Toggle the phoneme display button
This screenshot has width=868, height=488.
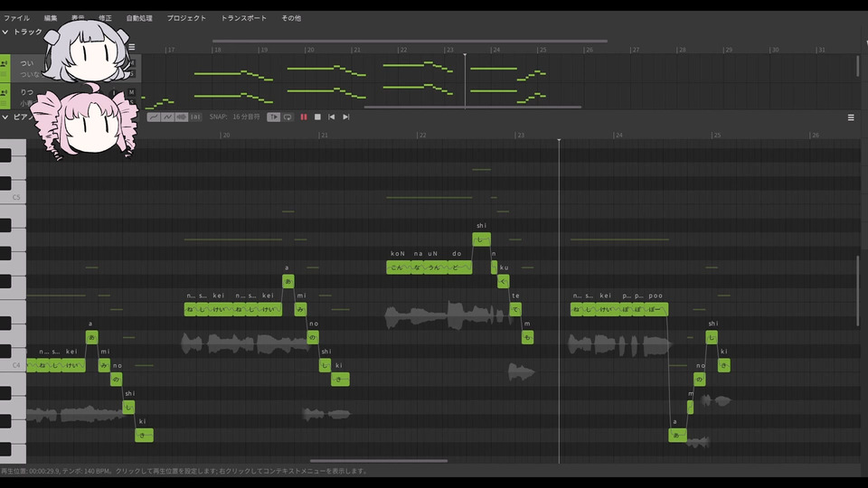[195, 117]
